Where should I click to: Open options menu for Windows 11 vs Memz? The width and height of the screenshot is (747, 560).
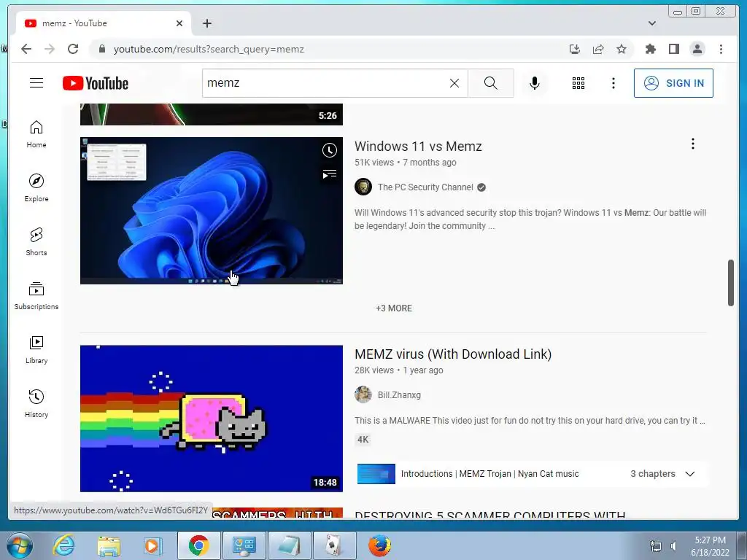693,144
